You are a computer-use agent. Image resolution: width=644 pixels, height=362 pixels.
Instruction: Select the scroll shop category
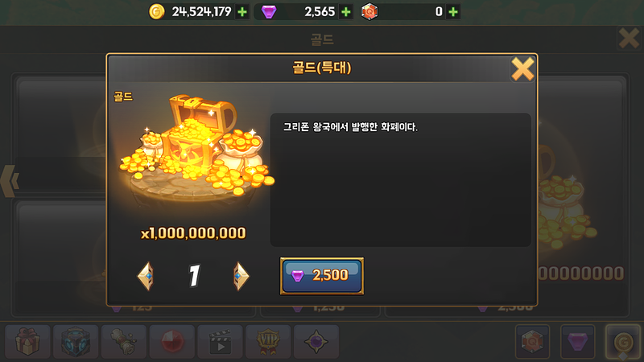(x=124, y=341)
